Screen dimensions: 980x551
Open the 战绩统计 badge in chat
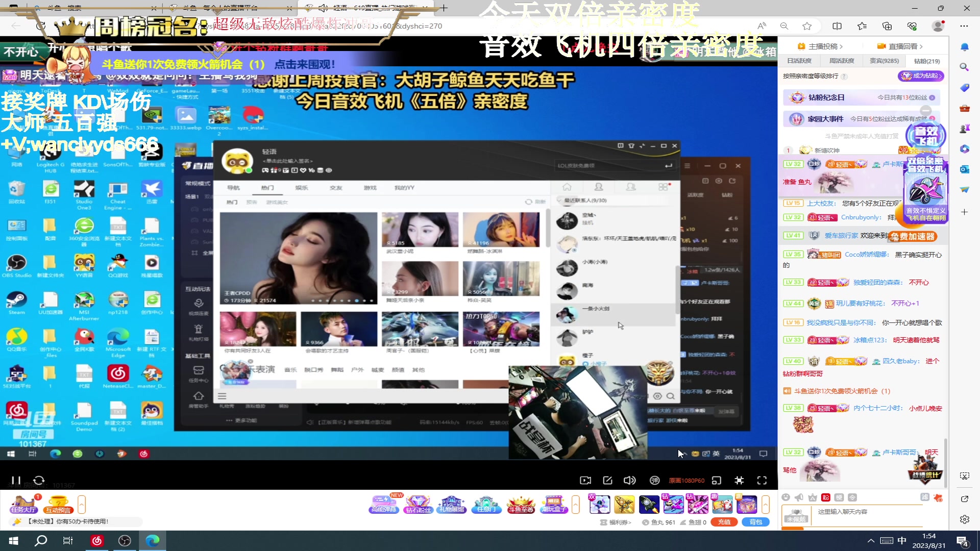[926, 468]
